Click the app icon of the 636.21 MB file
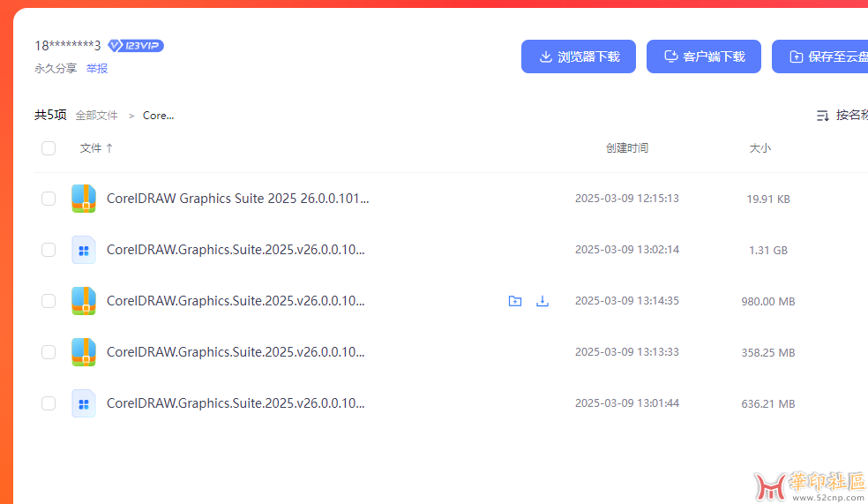868x504 pixels. tap(84, 403)
